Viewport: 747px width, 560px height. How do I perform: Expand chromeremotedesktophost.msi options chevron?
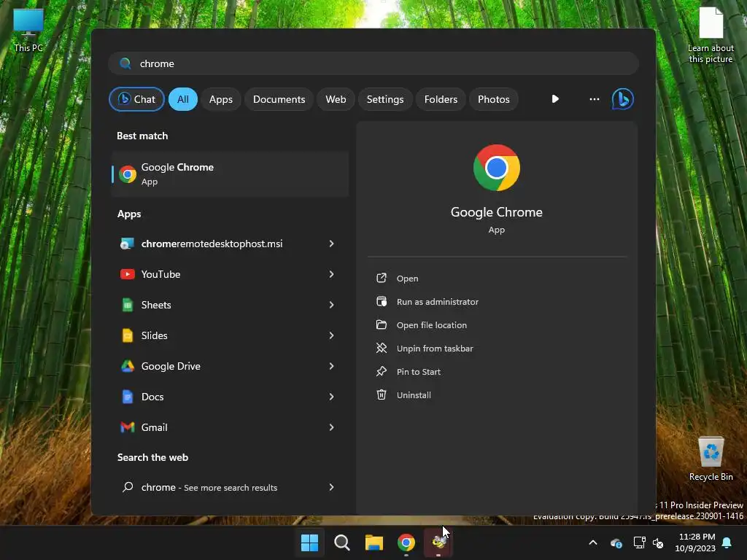(332, 244)
